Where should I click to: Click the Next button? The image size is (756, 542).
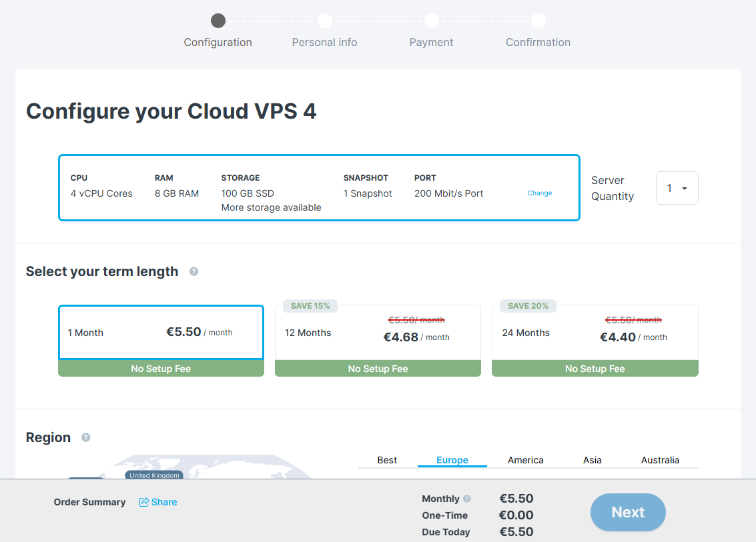[x=628, y=512]
